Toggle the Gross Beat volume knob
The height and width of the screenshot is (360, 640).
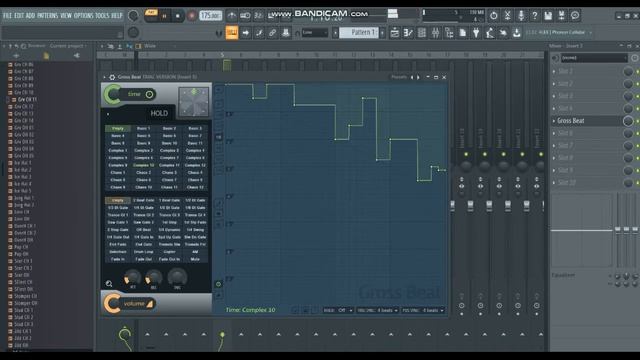click(112, 304)
